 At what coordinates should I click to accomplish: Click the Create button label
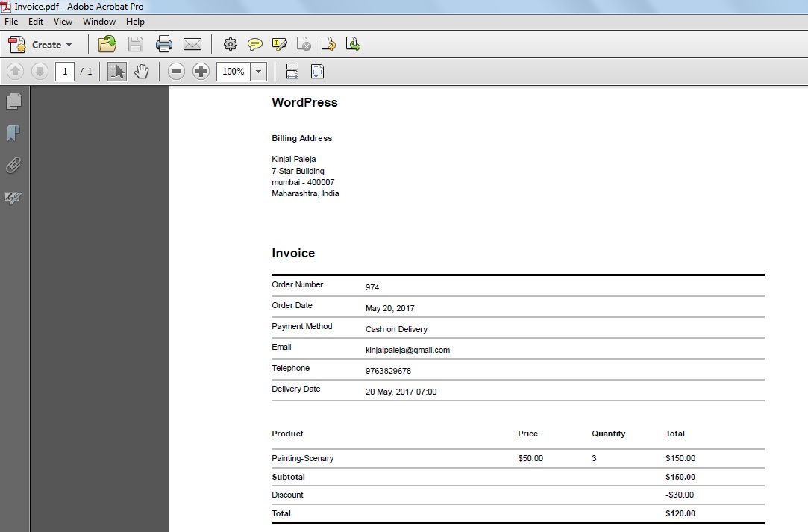[x=46, y=45]
